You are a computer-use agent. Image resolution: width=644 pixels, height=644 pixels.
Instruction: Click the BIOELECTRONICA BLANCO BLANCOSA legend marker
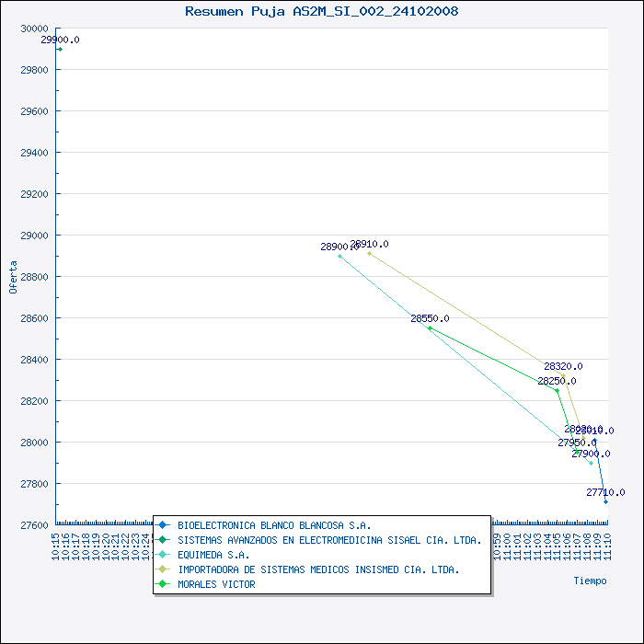pyautogui.click(x=162, y=525)
